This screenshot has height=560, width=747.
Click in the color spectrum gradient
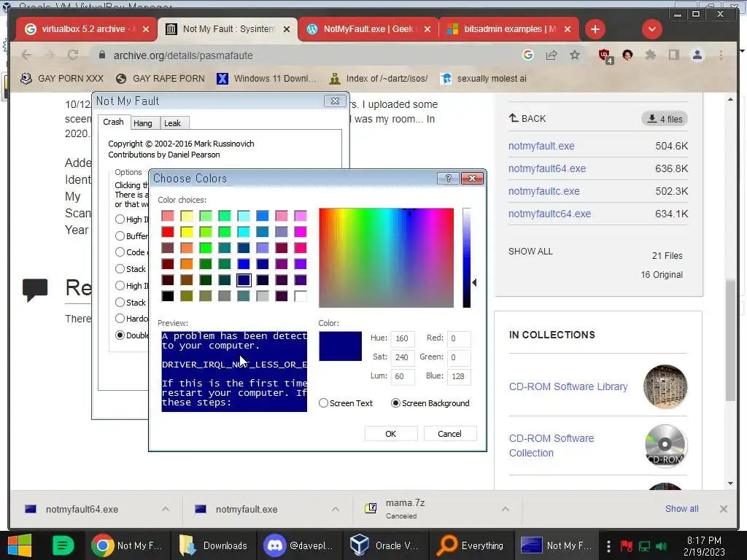click(386, 257)
